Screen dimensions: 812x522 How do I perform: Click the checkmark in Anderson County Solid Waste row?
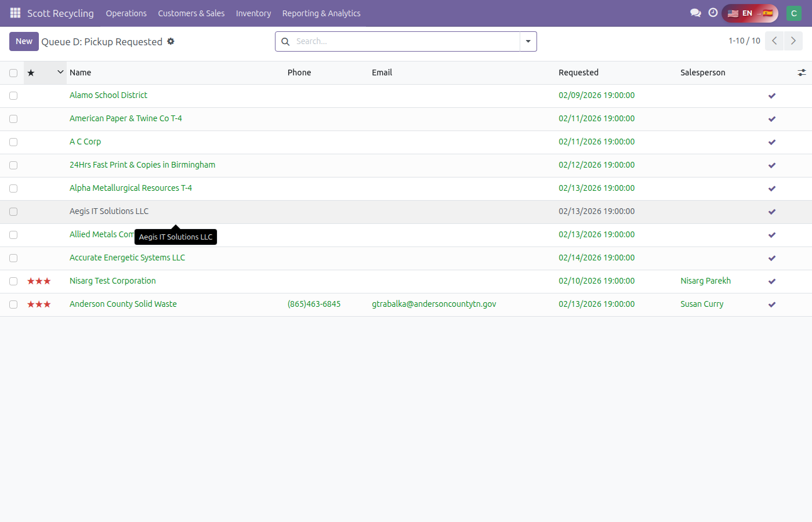point(772,304)
